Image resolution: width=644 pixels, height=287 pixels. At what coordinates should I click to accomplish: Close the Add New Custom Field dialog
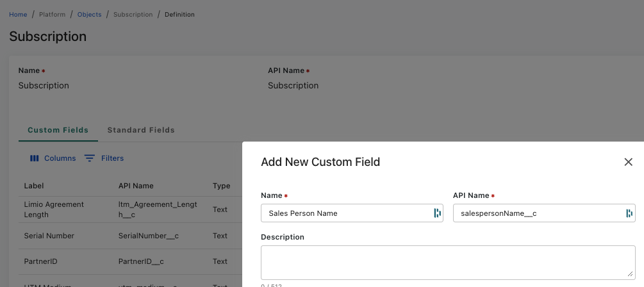[628, 162]
